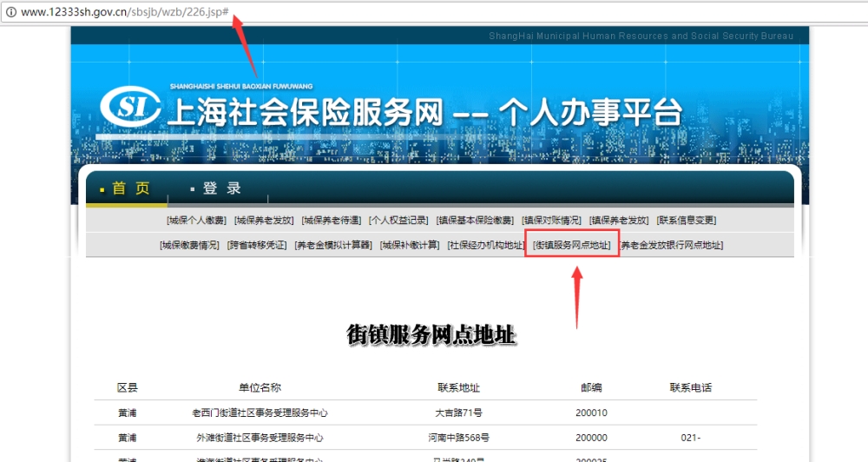Open the 社保经办机构地址 link
Viewport: 868px width, 462px height.
point(485,246)
